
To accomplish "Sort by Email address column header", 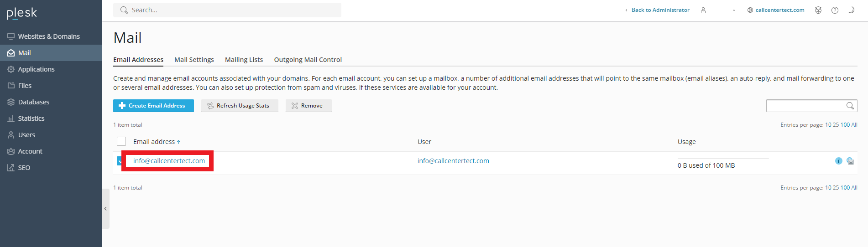I will click(x=154, y=142).
